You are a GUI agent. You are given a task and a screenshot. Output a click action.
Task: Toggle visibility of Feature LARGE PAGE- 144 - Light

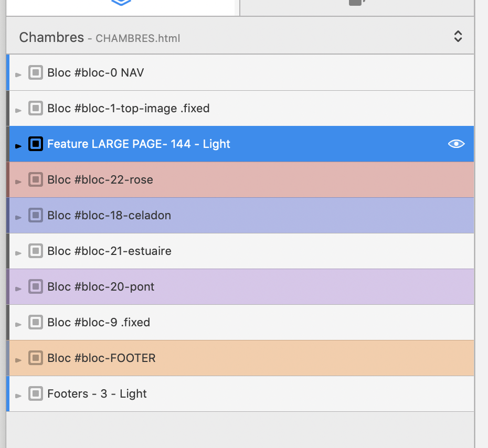[x=456, y=144]
